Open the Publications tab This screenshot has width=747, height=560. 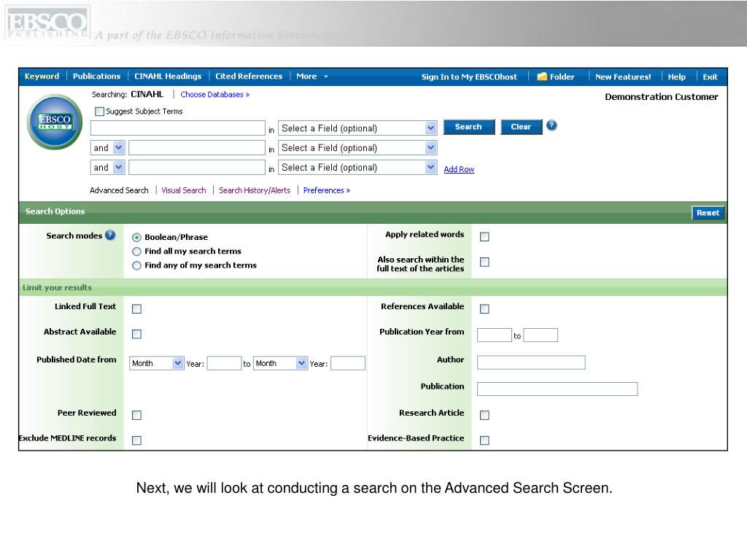pos(97,76)
